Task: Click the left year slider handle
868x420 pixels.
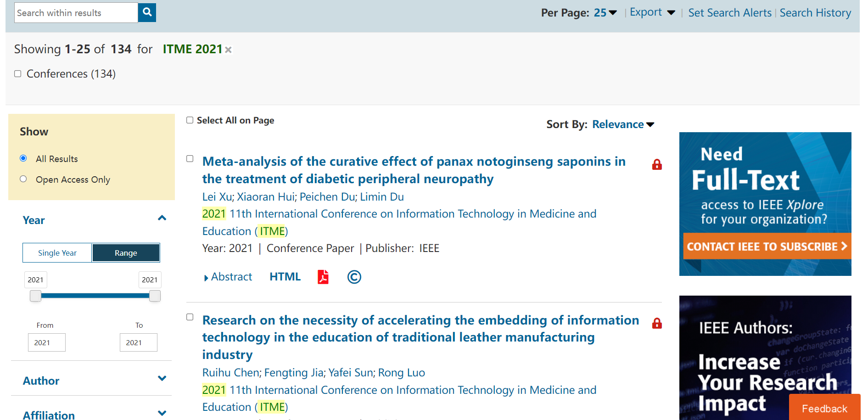Action: [x=35, y=296]
